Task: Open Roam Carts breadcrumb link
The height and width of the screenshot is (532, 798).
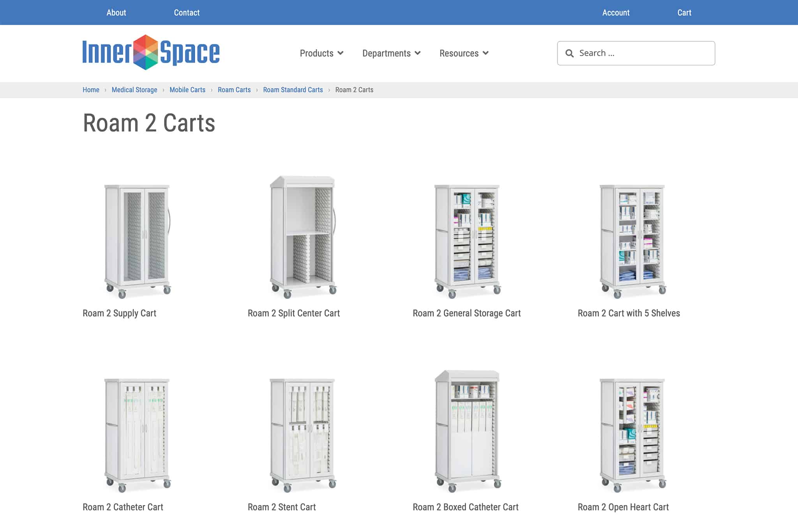Action: click(x=234, y=90)
